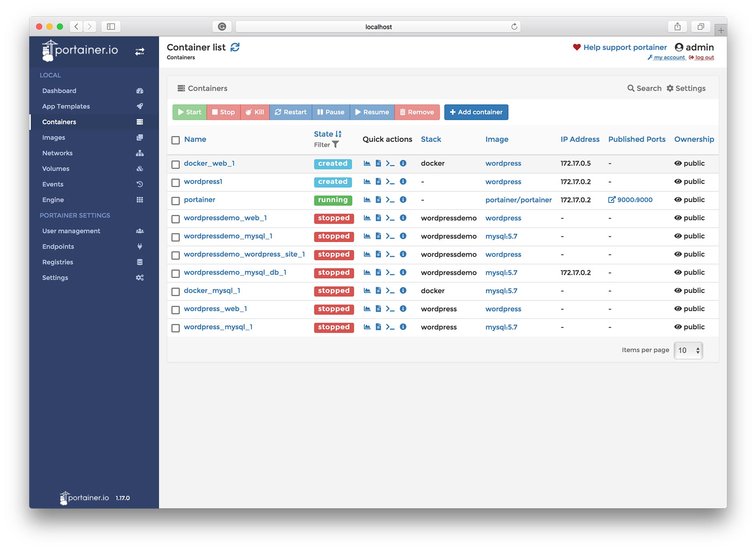The image size is (756, 550).
Task: Check the wordpress_mysql_1 row checkbox
Action: click(176, 328)
